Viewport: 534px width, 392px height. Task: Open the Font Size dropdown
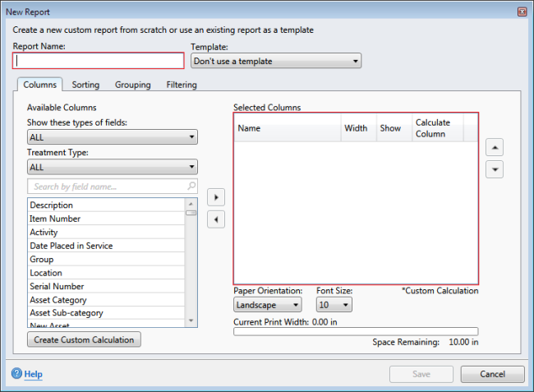(334, 304)
